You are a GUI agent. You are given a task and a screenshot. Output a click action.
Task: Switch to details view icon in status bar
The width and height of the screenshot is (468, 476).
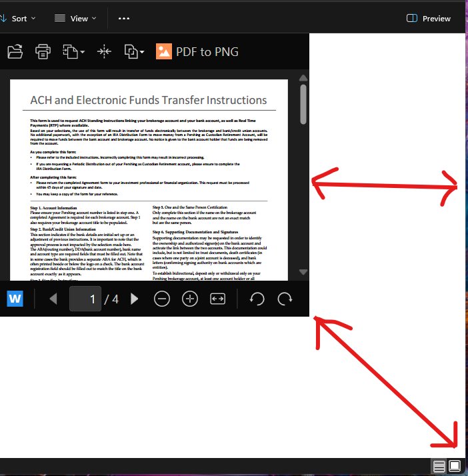(439, 466)
